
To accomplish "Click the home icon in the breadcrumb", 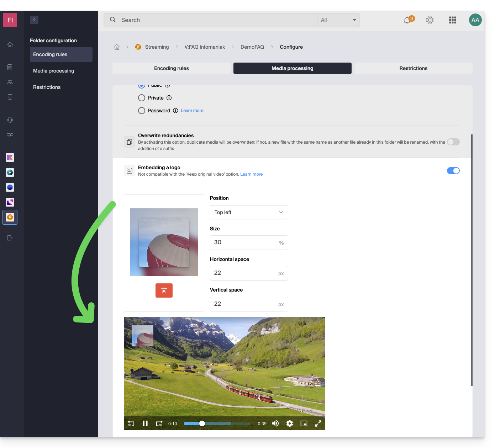I will pyautogui.click(x=117, y=47).
